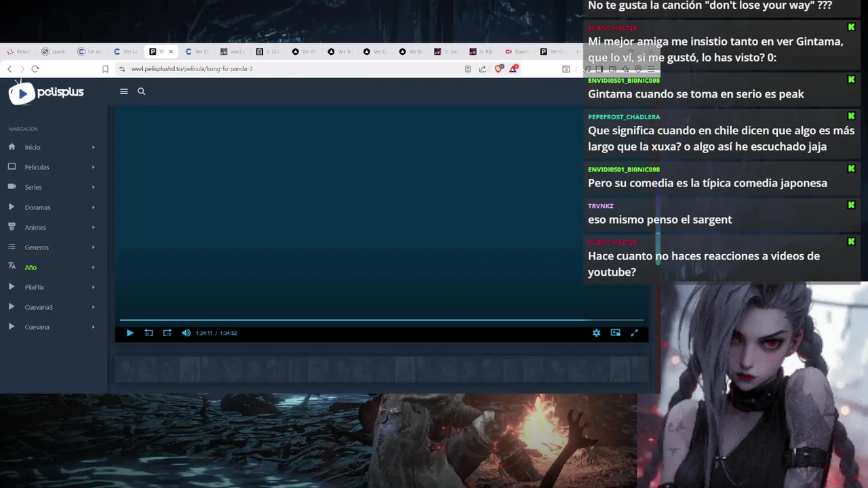Enable picture-in-picture mode in the player

615,333
